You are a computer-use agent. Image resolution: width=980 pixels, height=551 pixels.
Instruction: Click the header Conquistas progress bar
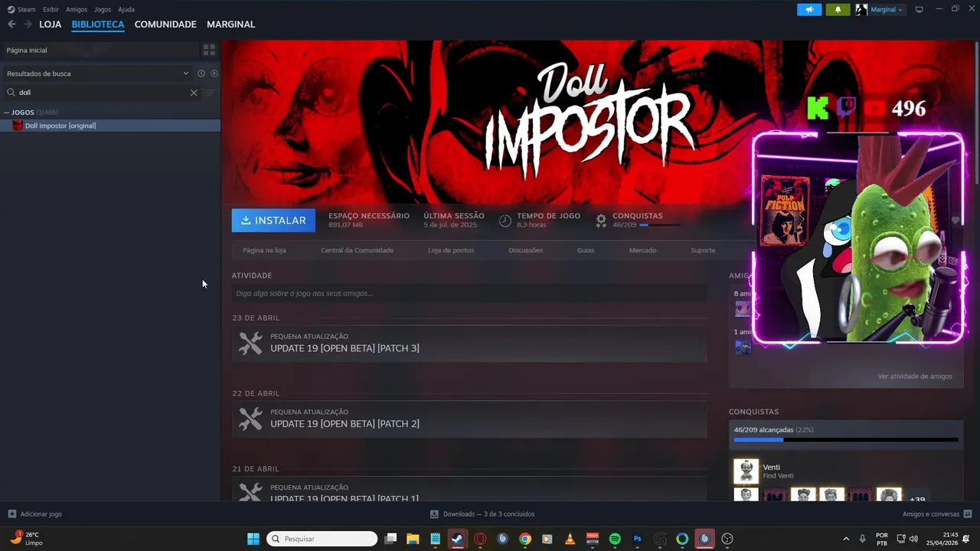[x=659, y=225]
